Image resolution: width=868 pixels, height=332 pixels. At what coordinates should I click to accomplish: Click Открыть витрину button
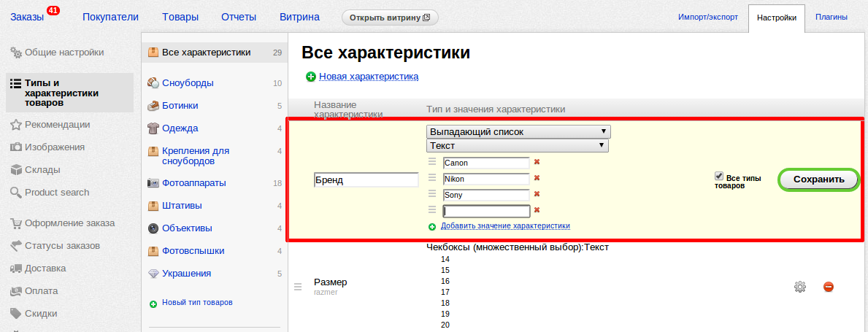pyautogui.click(x=390, y=18)
